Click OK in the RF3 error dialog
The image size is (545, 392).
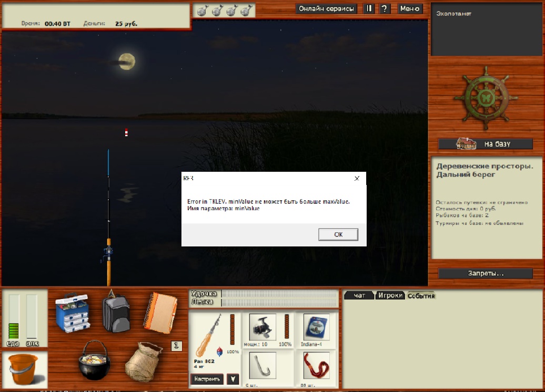pyautogui.click(x=338, y=234)
